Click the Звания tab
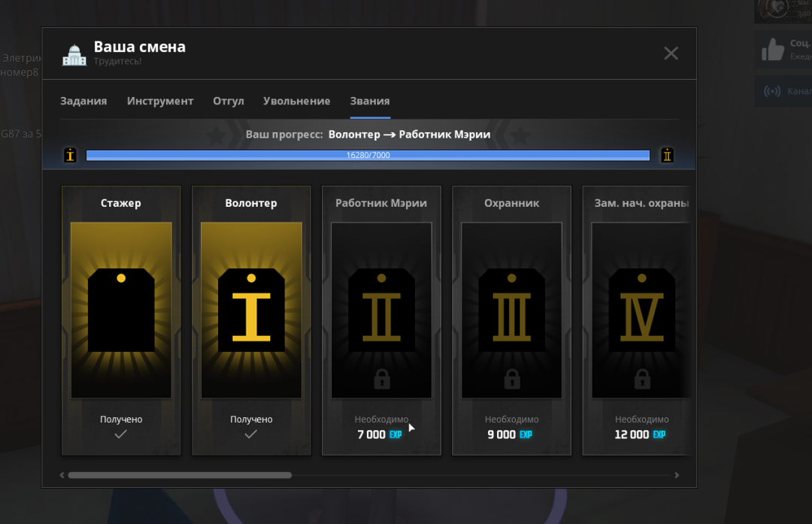Screen dimensions: 812x524 coord(370,101)
